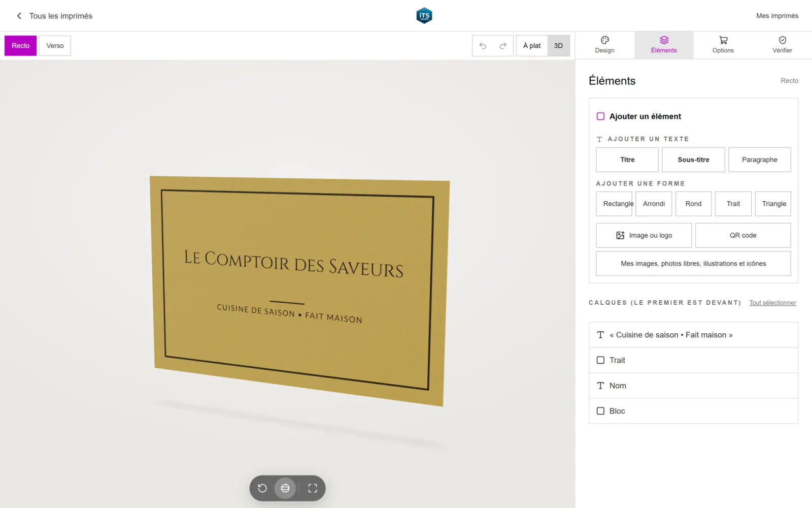Image resolution: width=812 pixels, height=508 pixels.
Task: Click the Trait layer shape icon
Action: (x=600, y=360)
